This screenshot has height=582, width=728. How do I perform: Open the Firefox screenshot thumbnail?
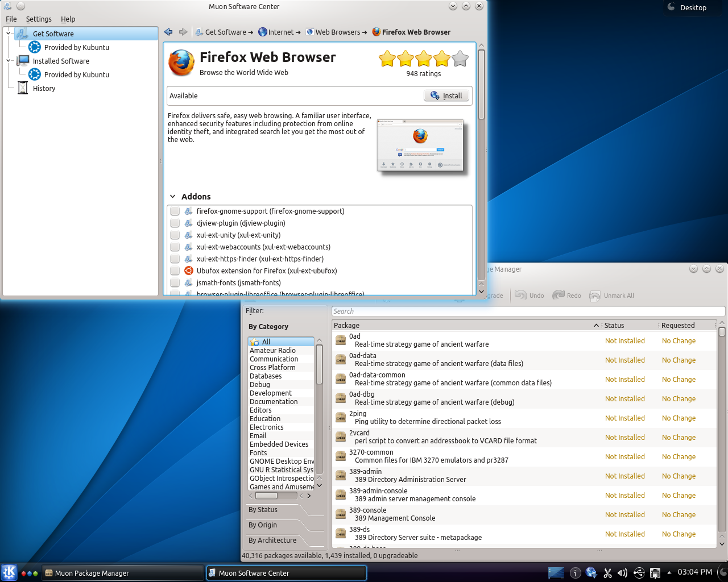click(420, 145)
